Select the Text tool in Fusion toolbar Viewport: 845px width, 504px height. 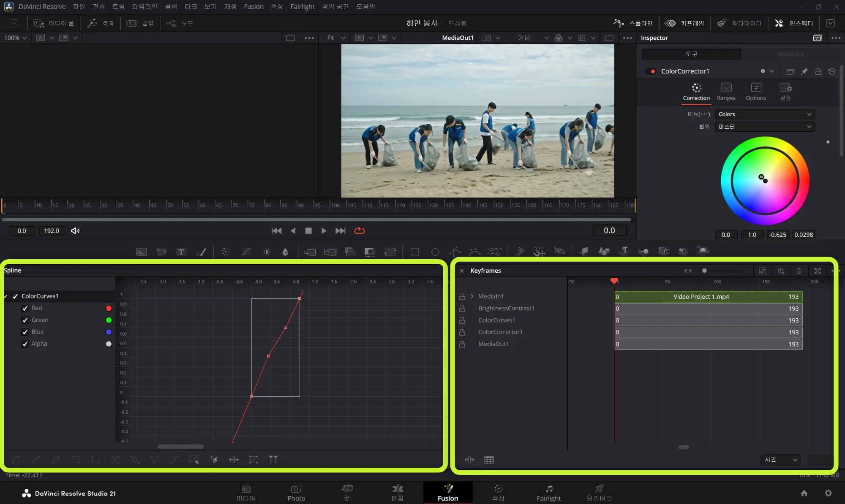tap(181, 252)
